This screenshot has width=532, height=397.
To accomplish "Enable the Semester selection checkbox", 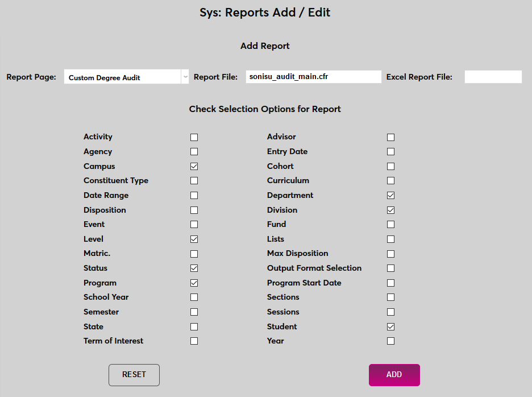I will point(194,312).
